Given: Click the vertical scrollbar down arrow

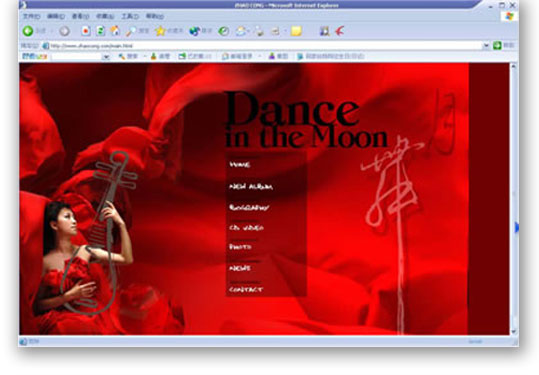Looking at the screenshot, I should [514, 331].
